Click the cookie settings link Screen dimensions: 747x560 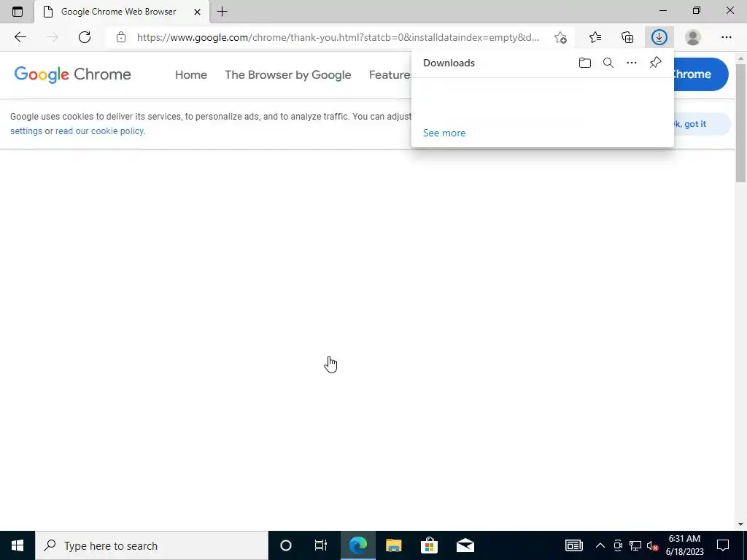coord(26,131)
